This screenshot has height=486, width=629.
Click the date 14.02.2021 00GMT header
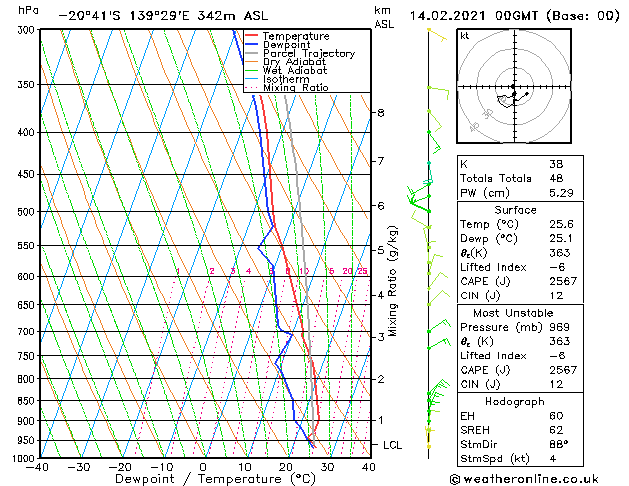474,16
